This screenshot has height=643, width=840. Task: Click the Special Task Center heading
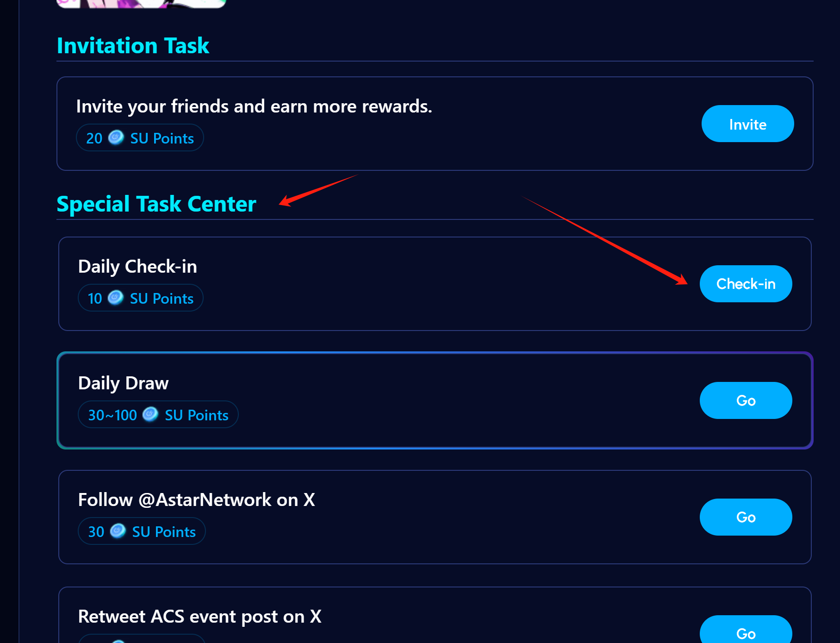pyautogui.click(x=156, y=204)
